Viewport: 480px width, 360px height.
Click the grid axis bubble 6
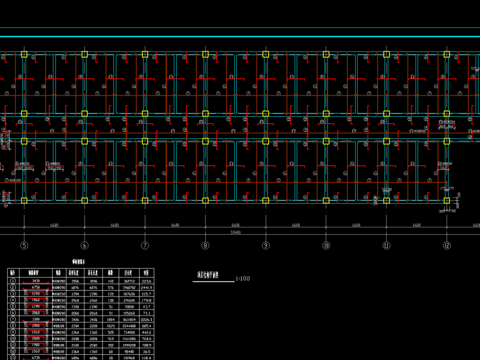(x=84, y=246)
